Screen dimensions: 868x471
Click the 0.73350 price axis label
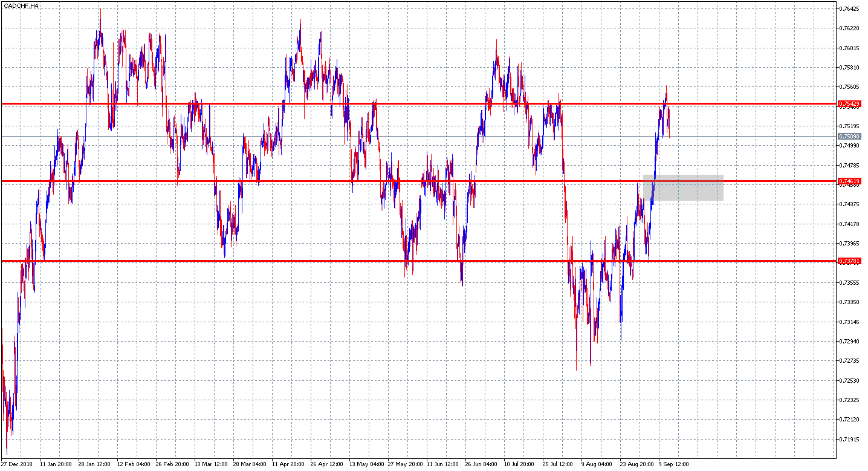point(850,302)
